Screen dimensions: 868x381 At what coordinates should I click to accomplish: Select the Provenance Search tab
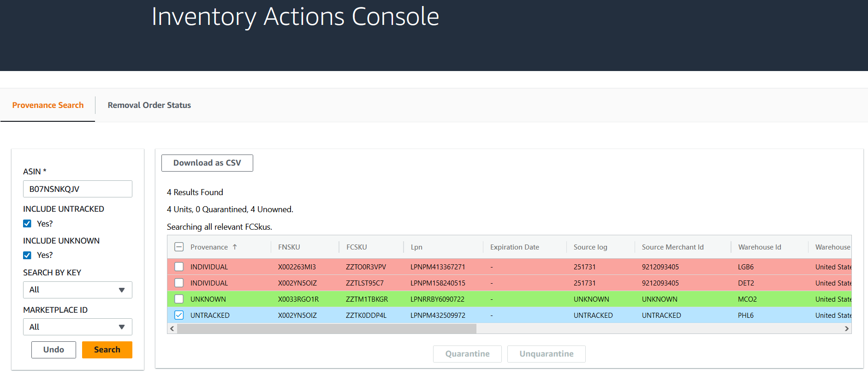click(x=48, y=105)
